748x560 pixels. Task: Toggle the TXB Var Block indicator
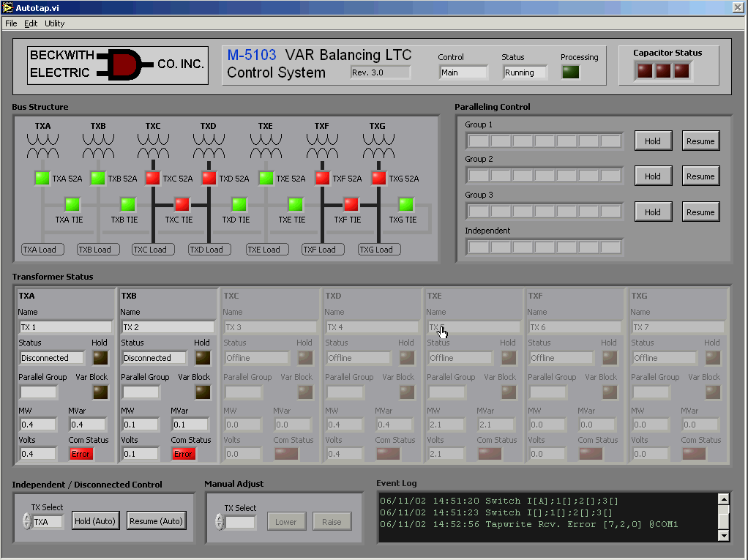pyautogui.click(x=202, y=392)
